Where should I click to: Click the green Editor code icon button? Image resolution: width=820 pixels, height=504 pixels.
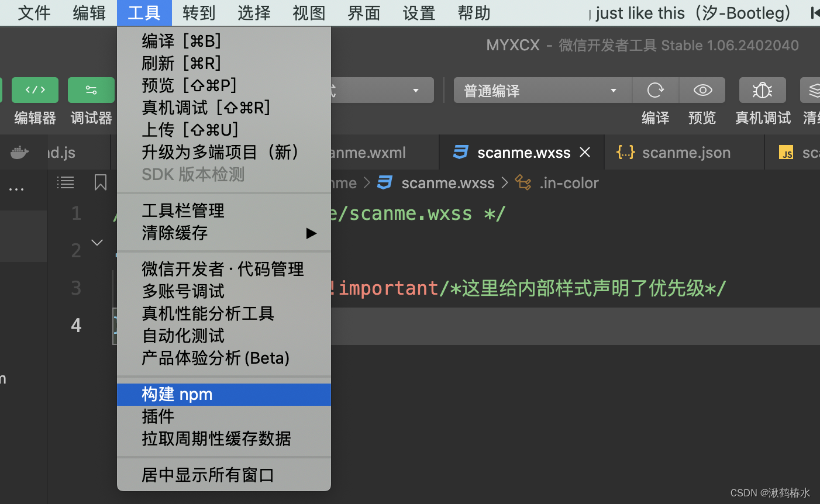coord(35,90)
